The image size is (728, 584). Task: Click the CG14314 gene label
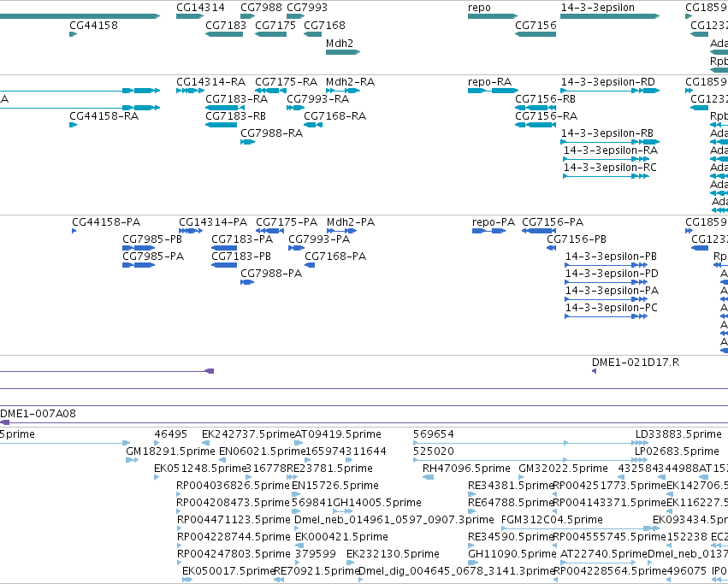[x=200, y=8]
